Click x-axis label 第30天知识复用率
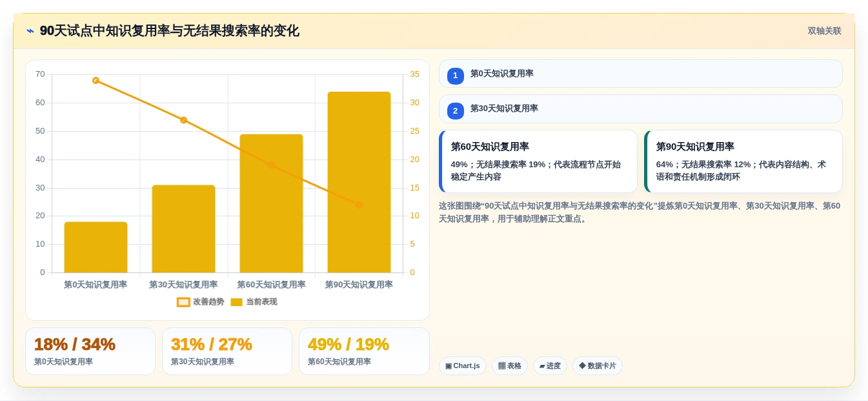Screen dimensions: 868x401 pos(183,285)
